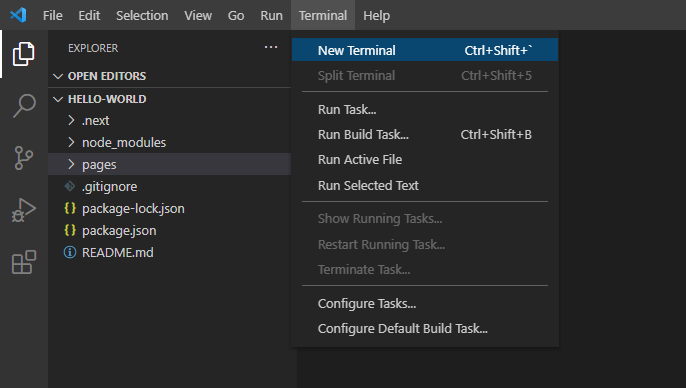Choose Configure Tasks... entry

coord(425,303)
